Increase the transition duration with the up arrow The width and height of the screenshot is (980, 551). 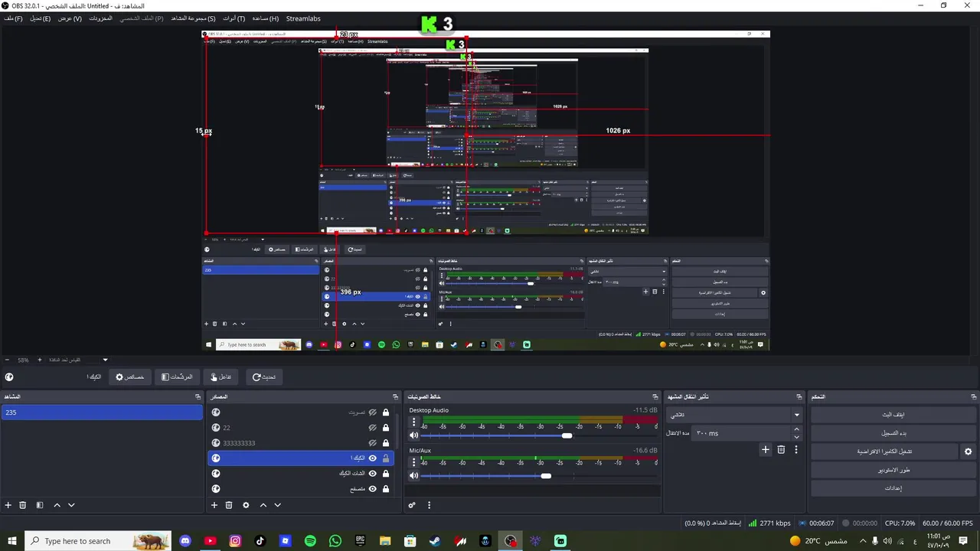pyautogui.click(x=796, y=429)
